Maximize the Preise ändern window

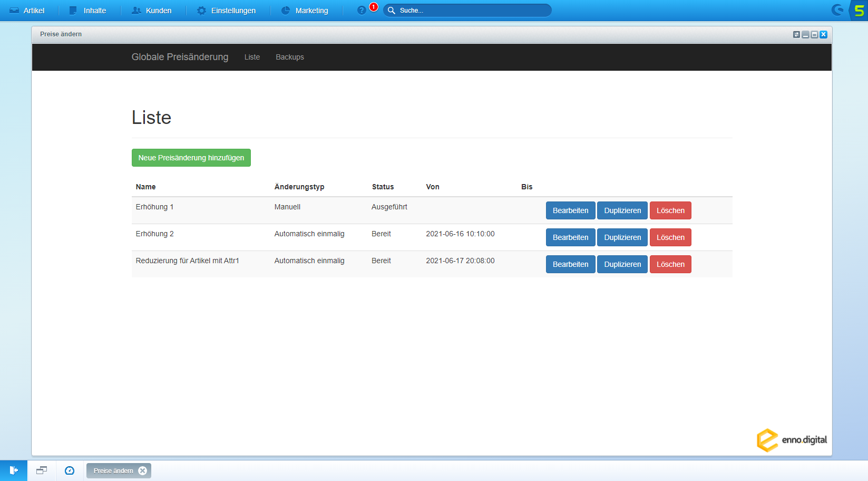click(x=814, y=34)
